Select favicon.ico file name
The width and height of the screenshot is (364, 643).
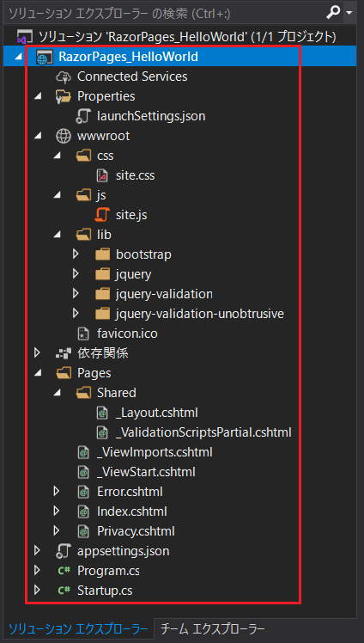pyautogui.click(x=127, y=334)
